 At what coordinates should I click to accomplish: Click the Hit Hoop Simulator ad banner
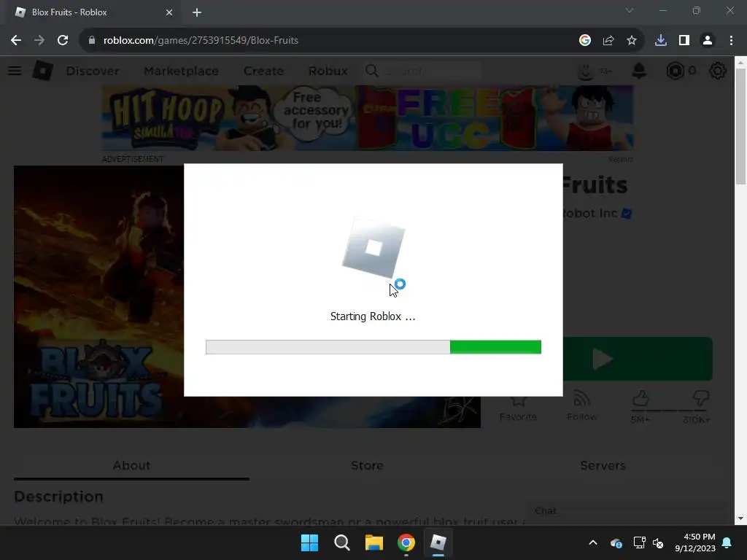[368, 118]
